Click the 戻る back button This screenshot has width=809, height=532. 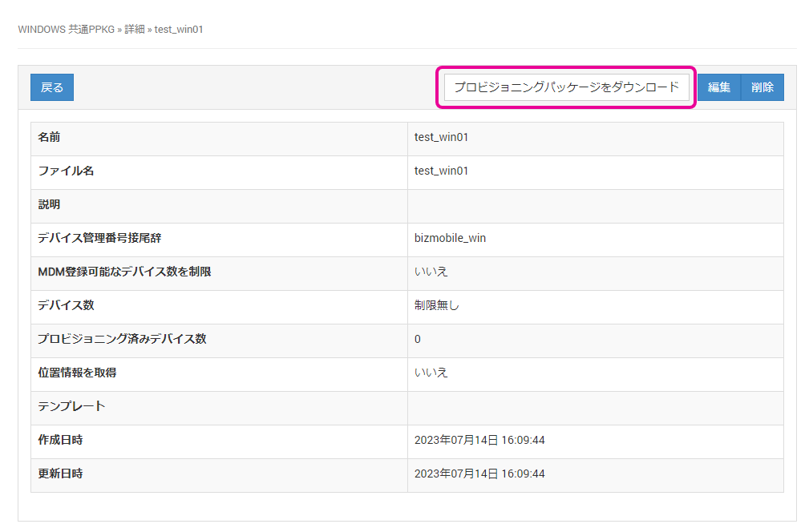click(x=52, y=87)
